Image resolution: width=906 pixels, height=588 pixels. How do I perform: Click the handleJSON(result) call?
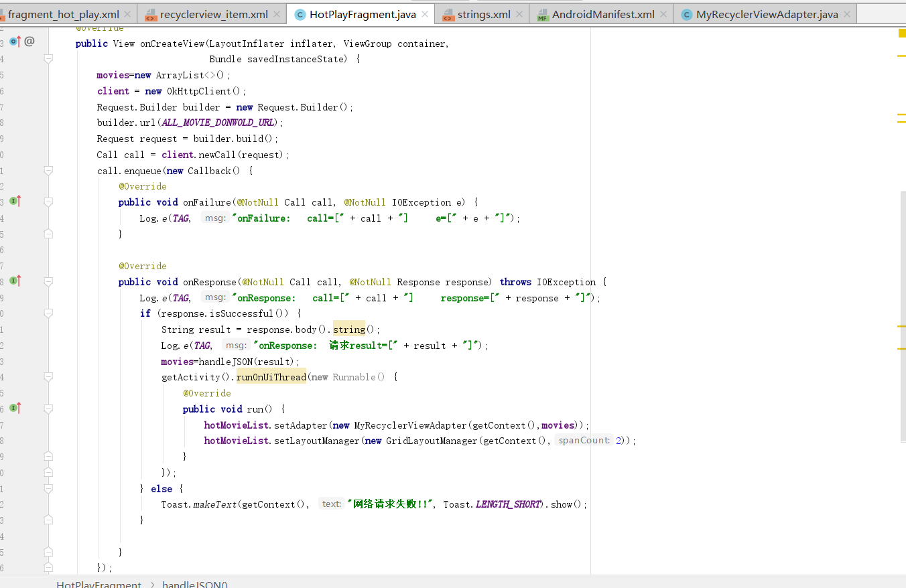pyautogui.click(x=247, y=362)
